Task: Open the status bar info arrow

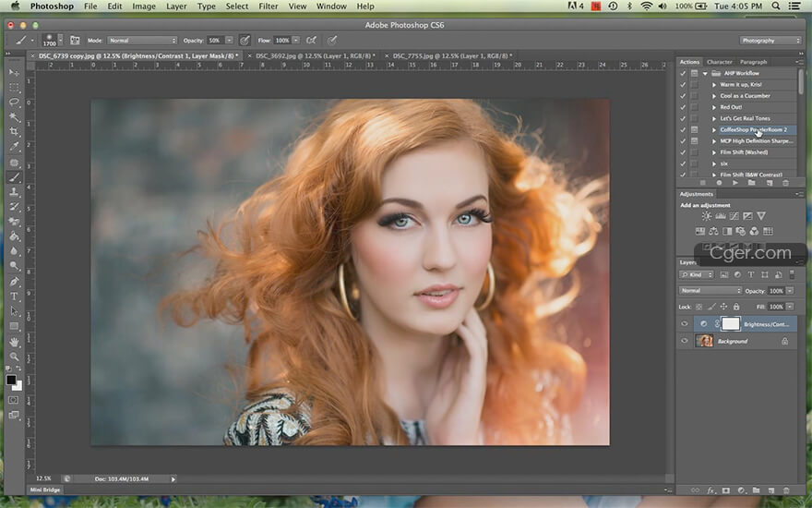Action: click(x=173, y=479)
